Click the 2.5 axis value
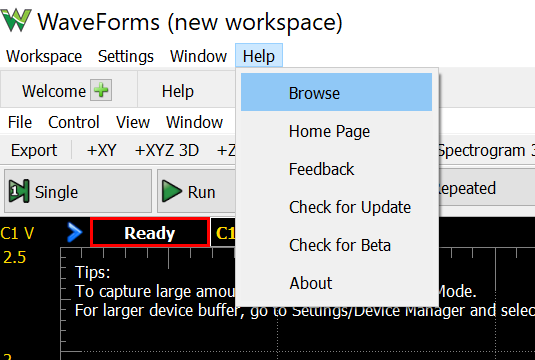Viewport: 535px width, 360px height. [14, 257]
